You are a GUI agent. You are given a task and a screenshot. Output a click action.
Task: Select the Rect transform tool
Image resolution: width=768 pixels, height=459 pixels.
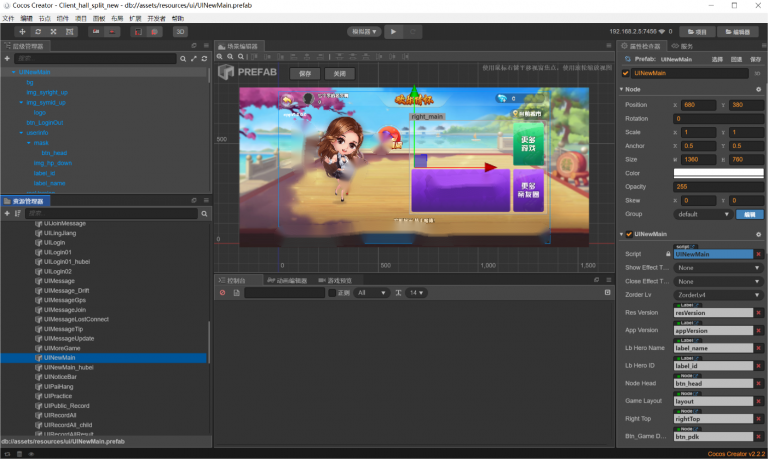pos(70,31)
